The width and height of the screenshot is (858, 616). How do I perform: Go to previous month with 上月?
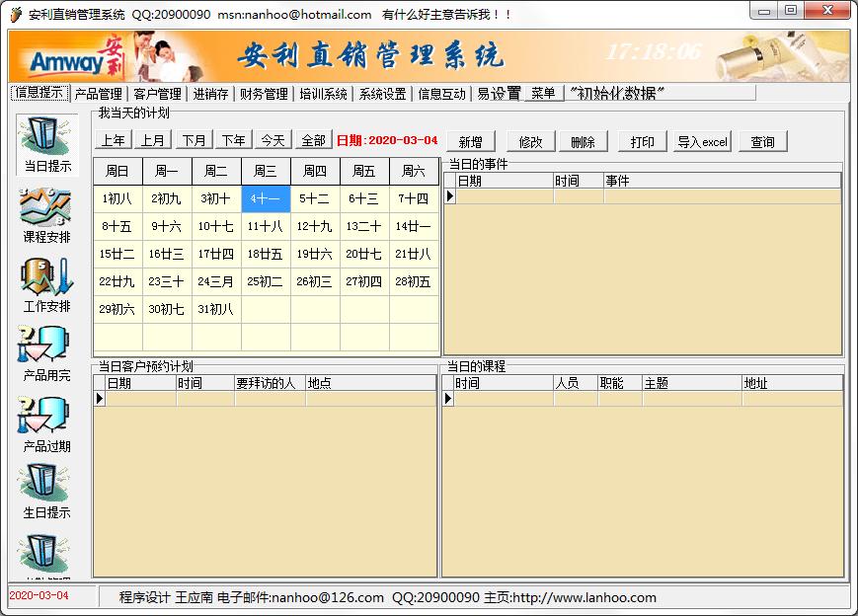(153, 140)
